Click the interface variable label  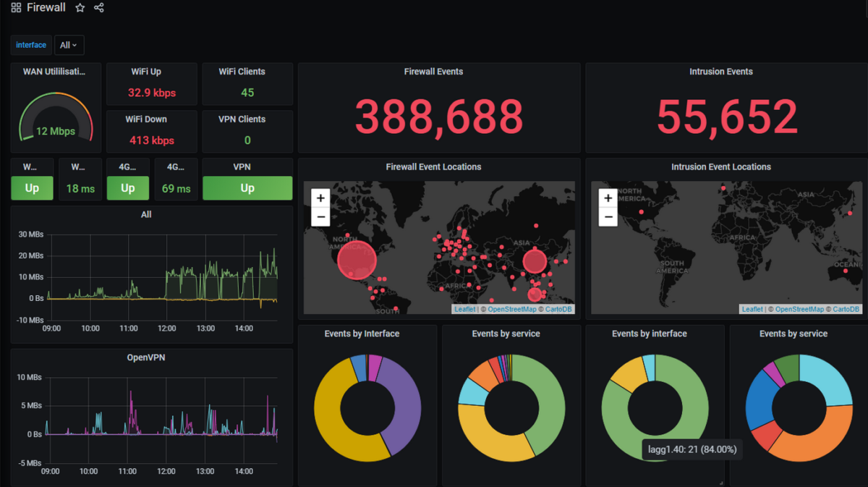point(31,45)
